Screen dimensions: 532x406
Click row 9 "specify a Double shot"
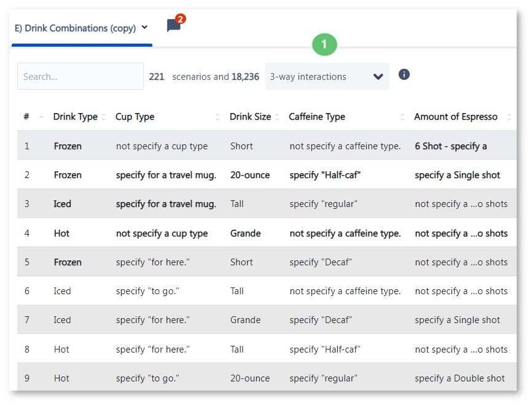click(x=460, y=378)
